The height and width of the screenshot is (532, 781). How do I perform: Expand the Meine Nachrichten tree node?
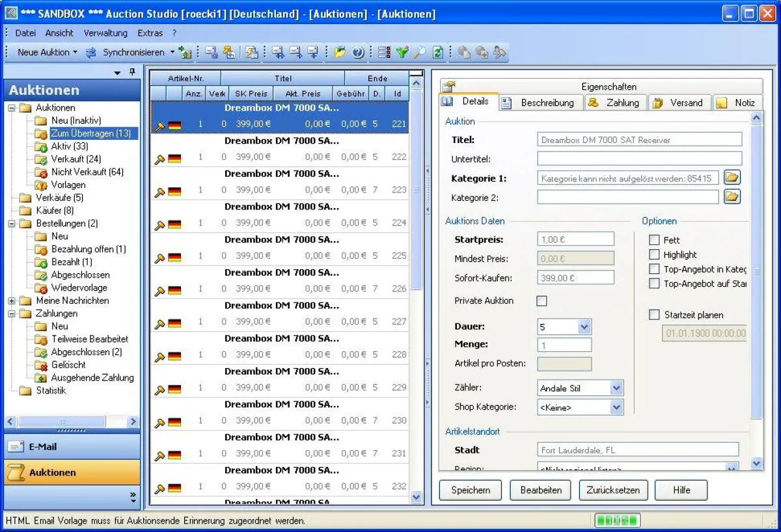pos(12,300)
